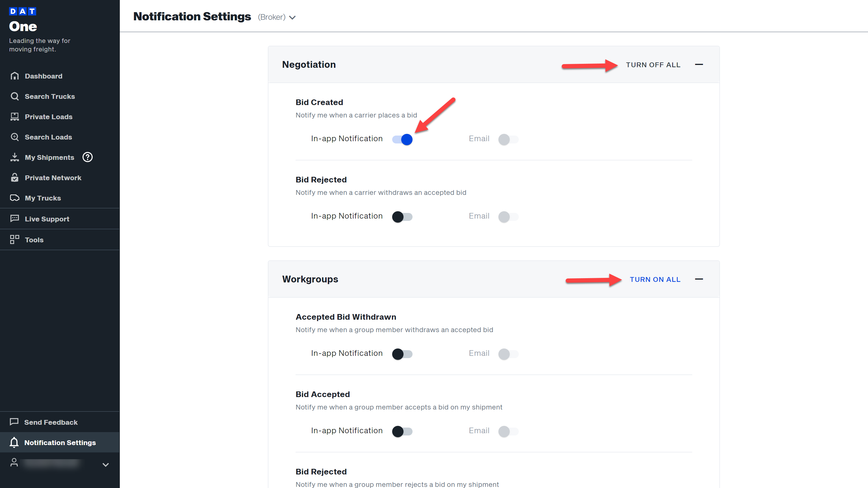The image size is (868, 488).
Task: Enable Email notifications for Bid Rejected
Action: coord(508,217)
